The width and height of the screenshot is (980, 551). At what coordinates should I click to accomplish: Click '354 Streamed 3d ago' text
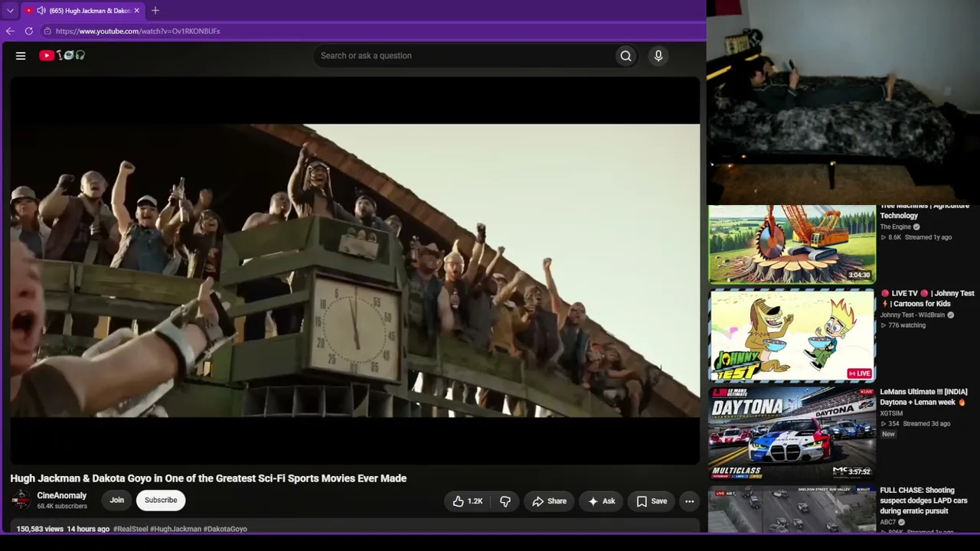click(x=915, y=424)
